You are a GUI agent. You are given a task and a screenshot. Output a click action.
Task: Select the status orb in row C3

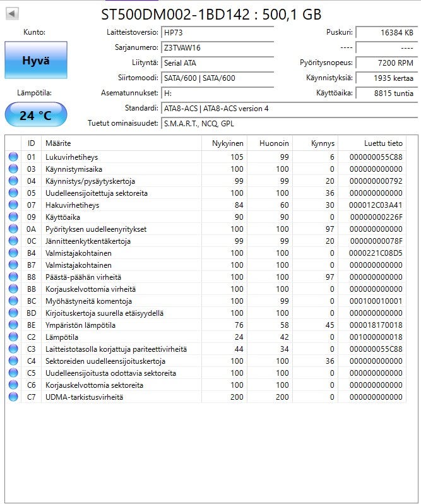pyautogui.click(x=13, y=349)
